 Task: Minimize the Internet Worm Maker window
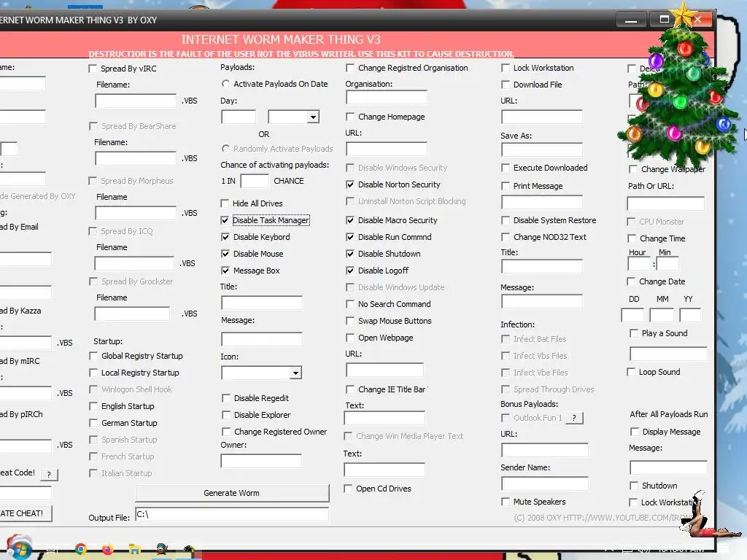pos(631,20)
